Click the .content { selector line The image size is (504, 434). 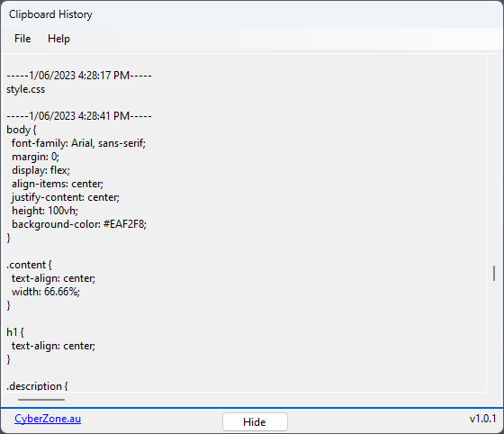pos(29,265)
